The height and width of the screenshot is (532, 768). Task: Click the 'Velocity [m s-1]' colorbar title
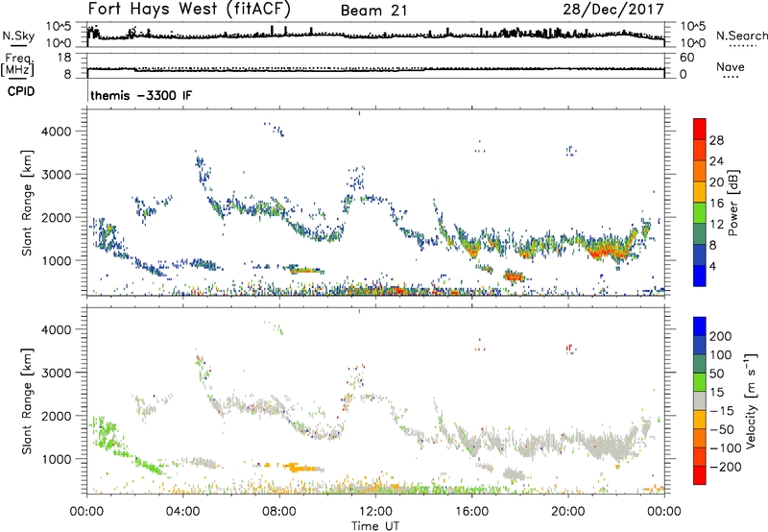(x=750, y=400)
